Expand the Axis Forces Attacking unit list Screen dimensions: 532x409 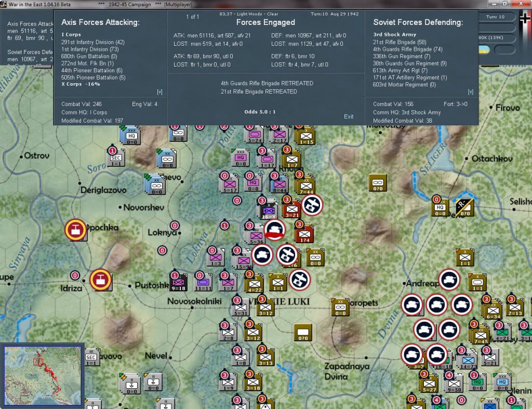point(159,92)
